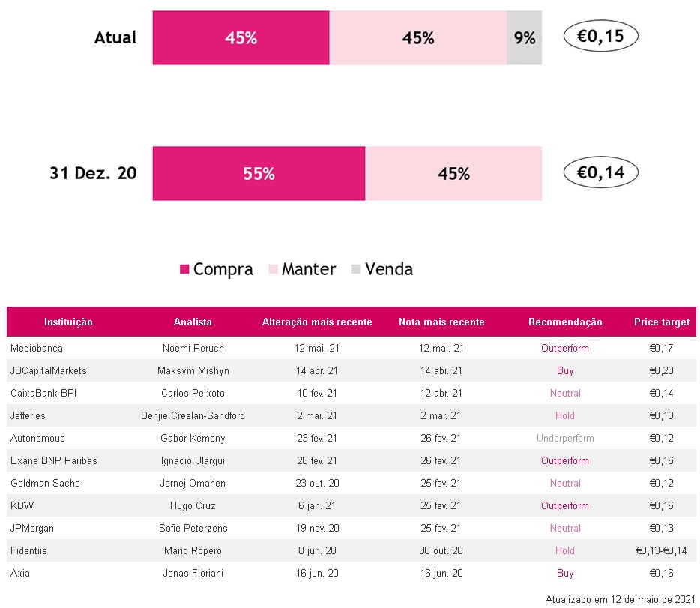
Task: Click the Nota mais recente header
Action: pos(441,322)
